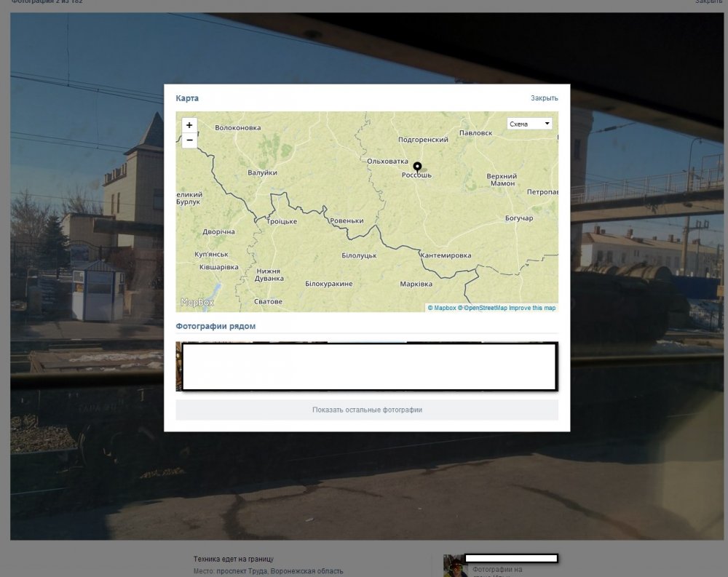Click the MapBox logo on the map
Screen dimensions: 728x577
point(197,302)
